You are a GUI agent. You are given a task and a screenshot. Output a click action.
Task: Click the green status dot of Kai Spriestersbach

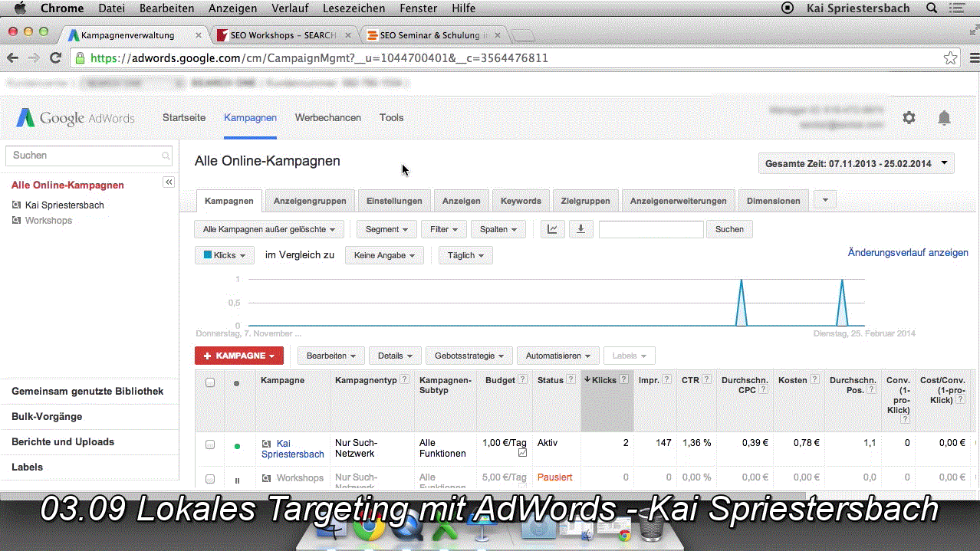[237, 445]
